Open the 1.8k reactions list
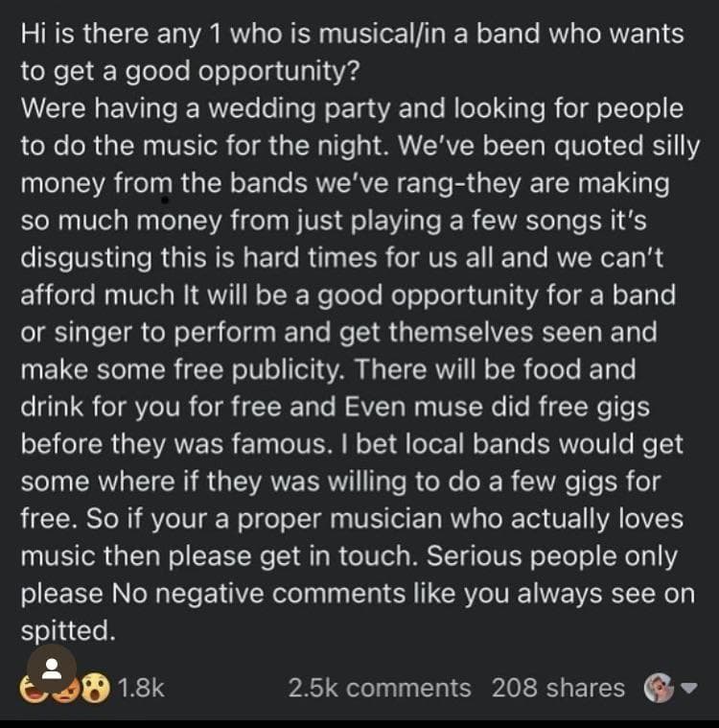 pos(142,688)
